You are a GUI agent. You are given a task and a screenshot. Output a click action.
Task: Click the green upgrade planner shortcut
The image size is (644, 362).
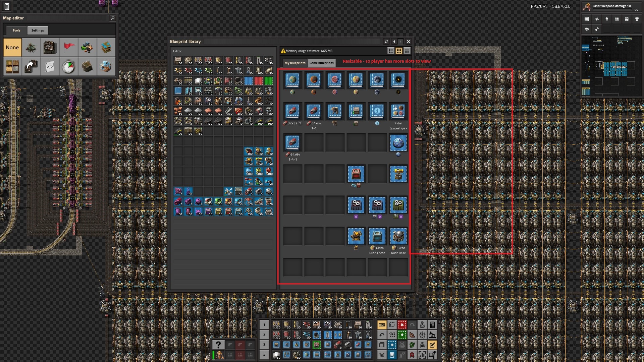(402, 335)
